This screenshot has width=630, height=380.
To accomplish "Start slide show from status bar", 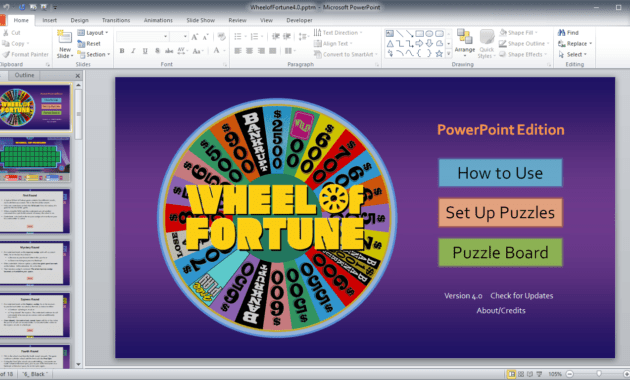I will pyautogui.click(x=539, y=374).
